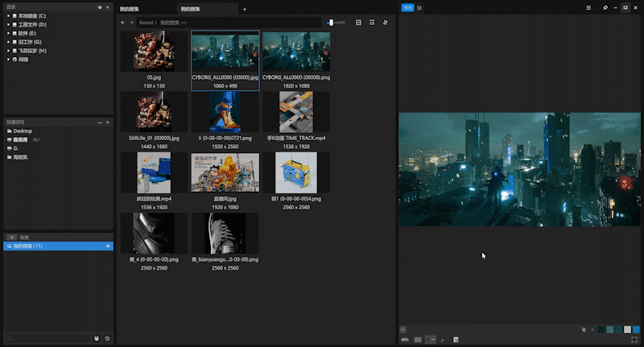
Task: Adjust the thumbnail size slider
Action: pos(336,23)
